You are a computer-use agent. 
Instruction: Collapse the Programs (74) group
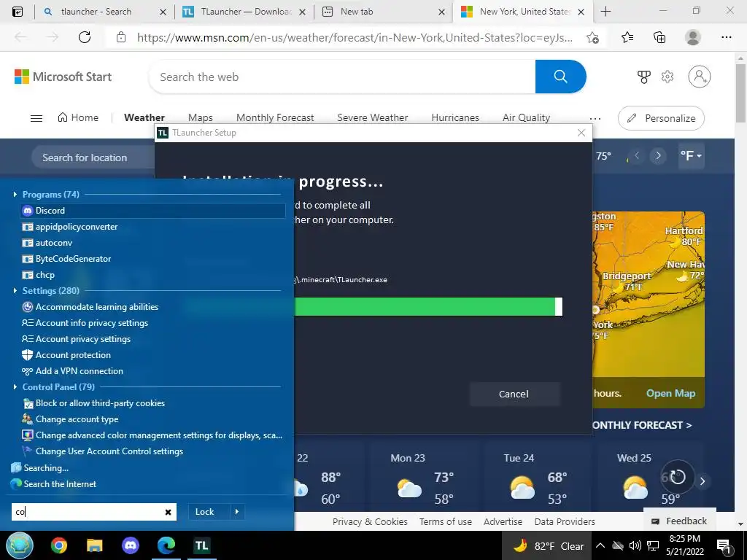click(15, 194)
